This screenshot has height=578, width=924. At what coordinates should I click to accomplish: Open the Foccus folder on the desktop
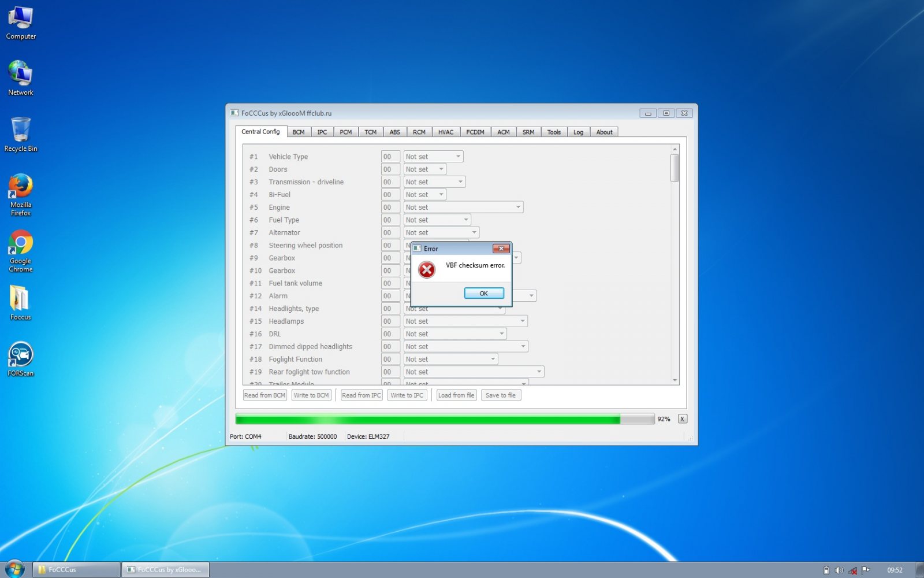pyautogui.click(x=21, y=302)
